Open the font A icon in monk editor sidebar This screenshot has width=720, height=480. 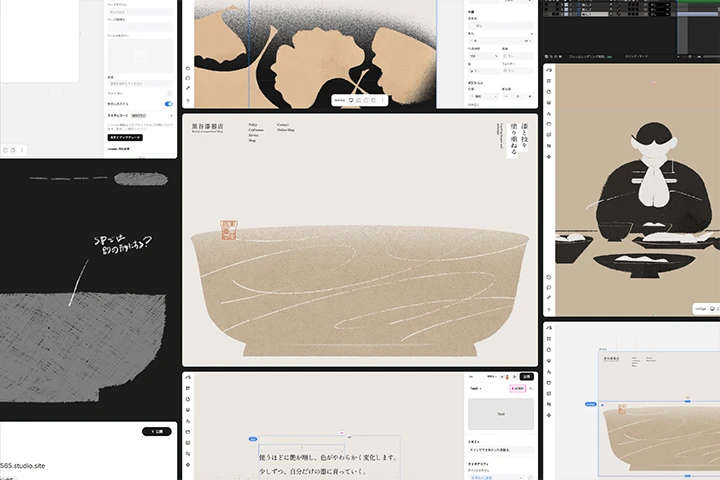coord(549,113)
